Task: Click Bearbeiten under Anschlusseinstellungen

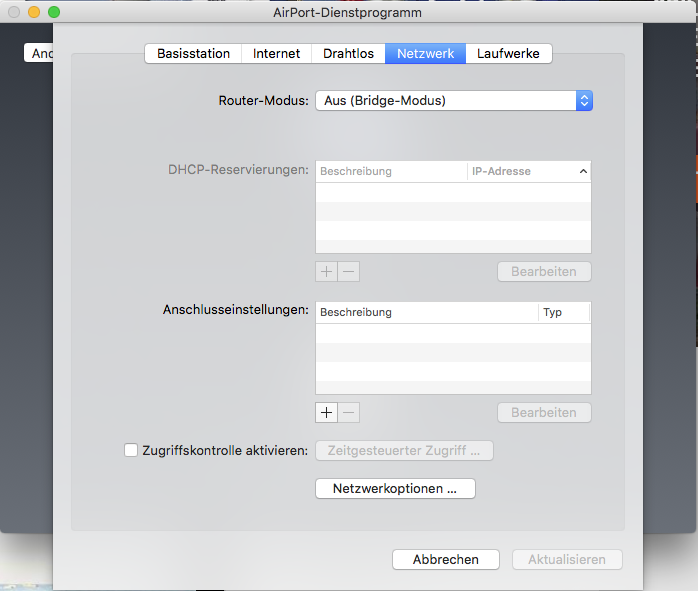Action: (x=544, y=413)
